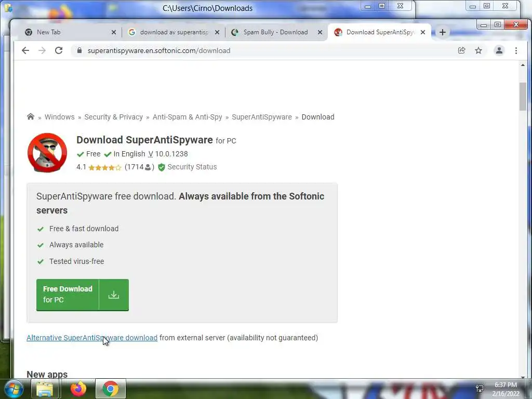Screen dimensions: 532x399
Task: Open Alternative SuperAntiSpyware download link
Action: click(92, 338)
